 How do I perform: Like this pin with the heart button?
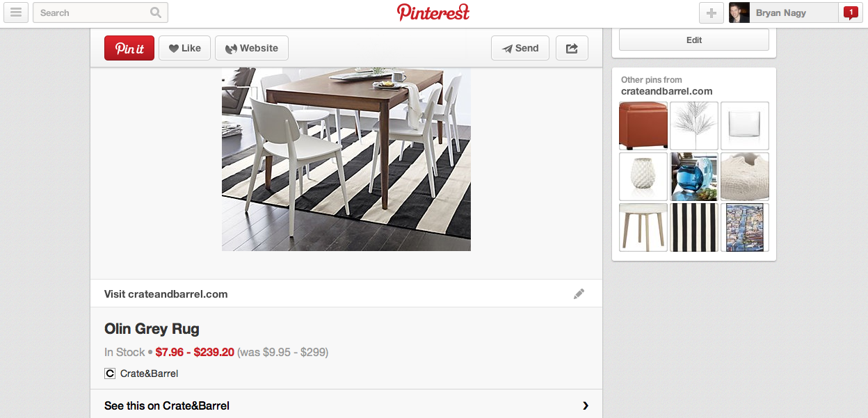(x=184, y=48)
